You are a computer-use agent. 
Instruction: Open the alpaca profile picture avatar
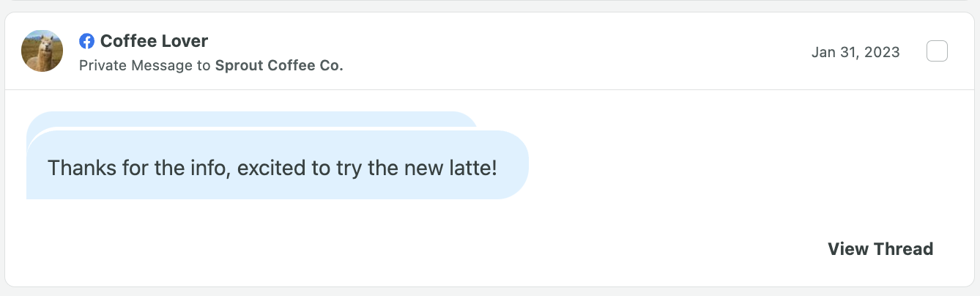click(42, 51)
